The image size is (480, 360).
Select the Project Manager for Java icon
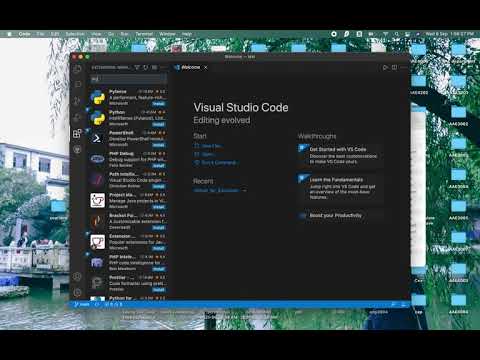pos(98,200)
